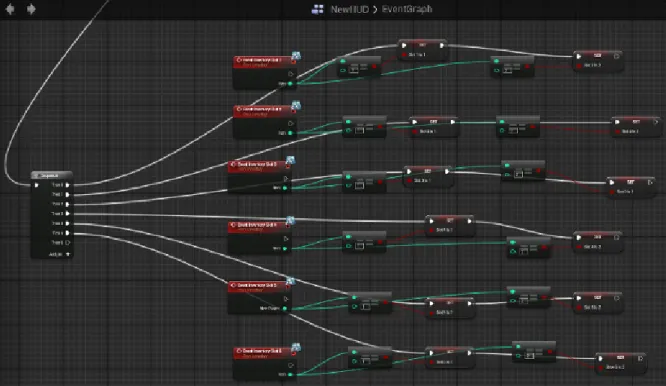Click the Then 5 output pin on Sequence
This screenshot has height=386, width=666.
(x=67, y=233)
